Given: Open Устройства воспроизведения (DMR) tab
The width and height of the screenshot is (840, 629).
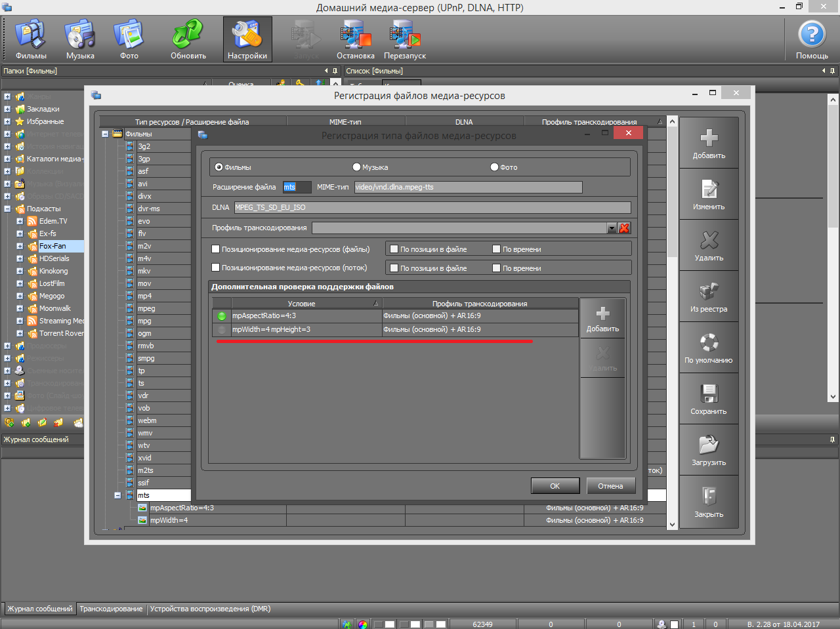Looking at the screenshot, I should (210, 609).
